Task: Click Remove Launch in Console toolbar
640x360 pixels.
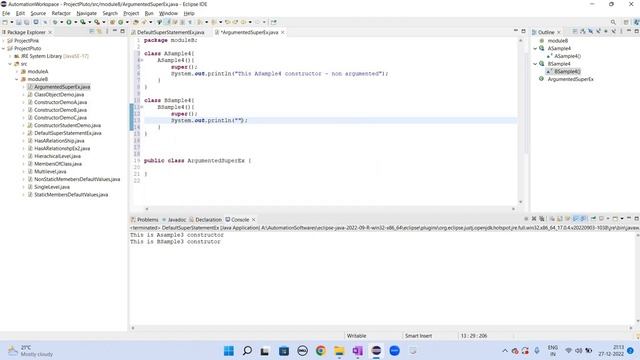Action: [x=534, y=219]
